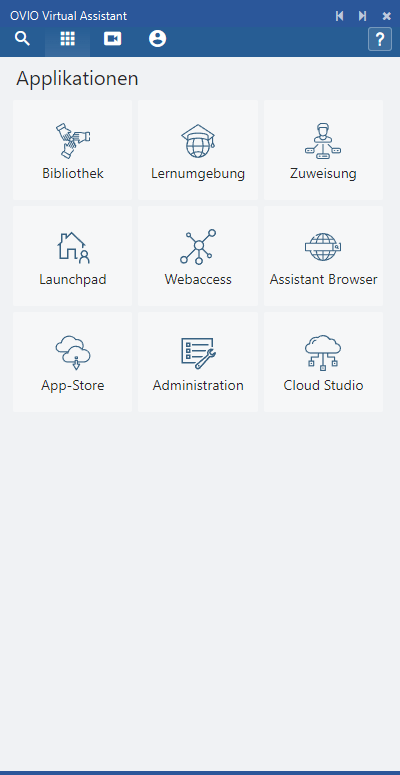Select the Cloud Studio label text
This screenshot has height=775, width=400.
[323, 386]
